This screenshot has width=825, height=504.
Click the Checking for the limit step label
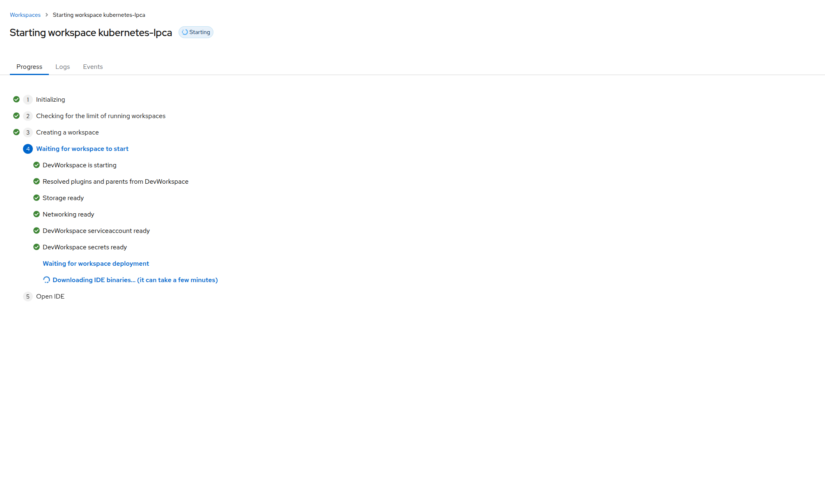tap(101, 116)
